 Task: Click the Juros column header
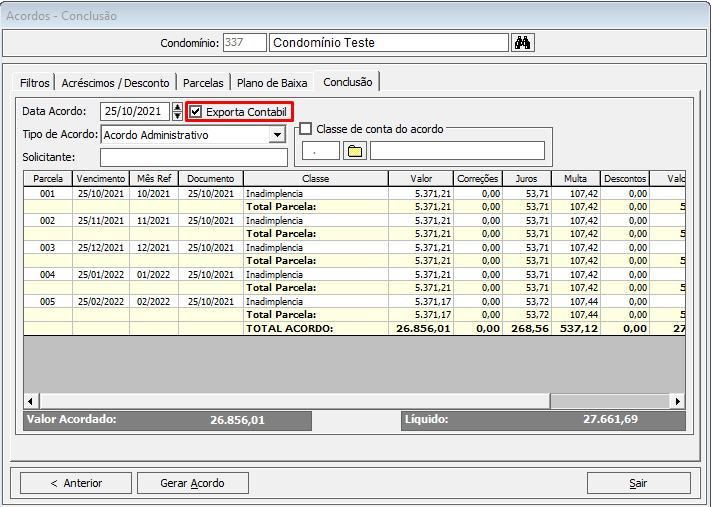527,179
